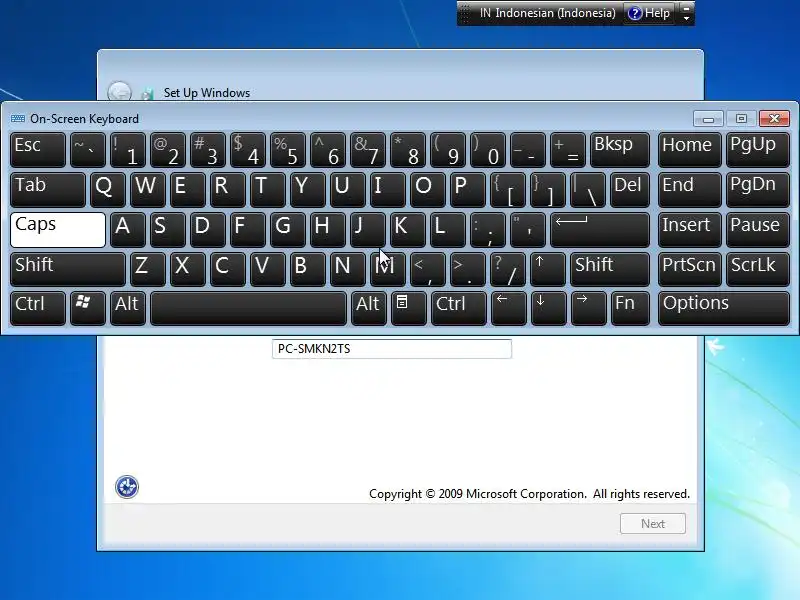Click the backslash key

[588, 190]
